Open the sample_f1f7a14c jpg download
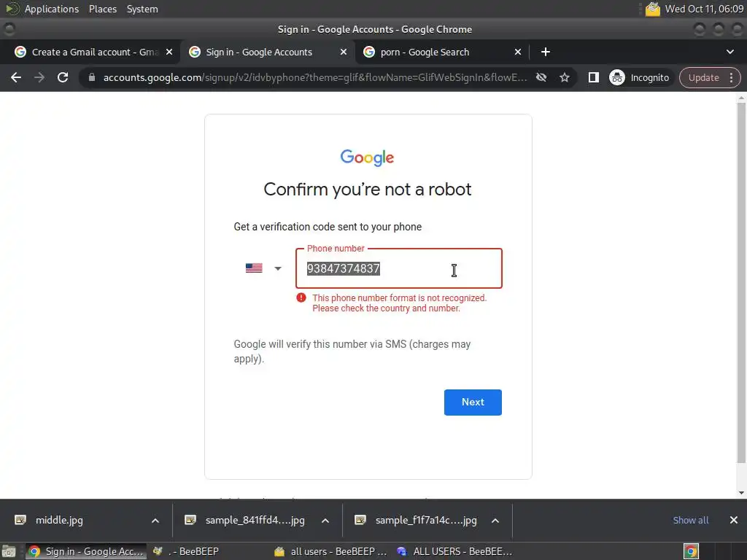 tap(426, 520)
